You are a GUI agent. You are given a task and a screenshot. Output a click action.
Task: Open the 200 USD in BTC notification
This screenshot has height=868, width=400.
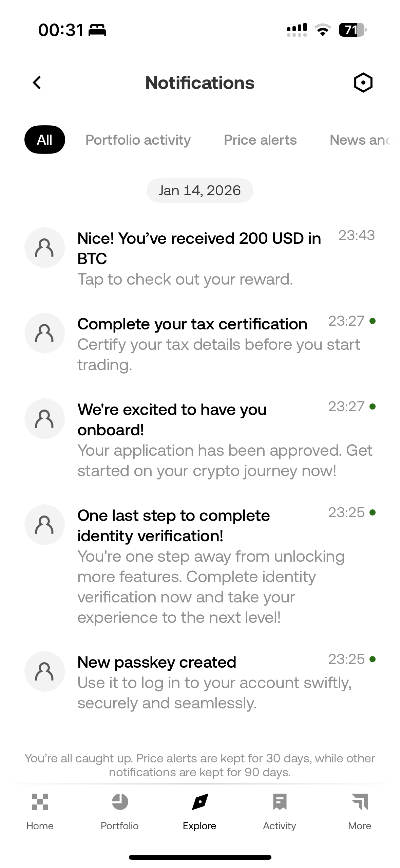pyautogui.click(x=199, y=258)
